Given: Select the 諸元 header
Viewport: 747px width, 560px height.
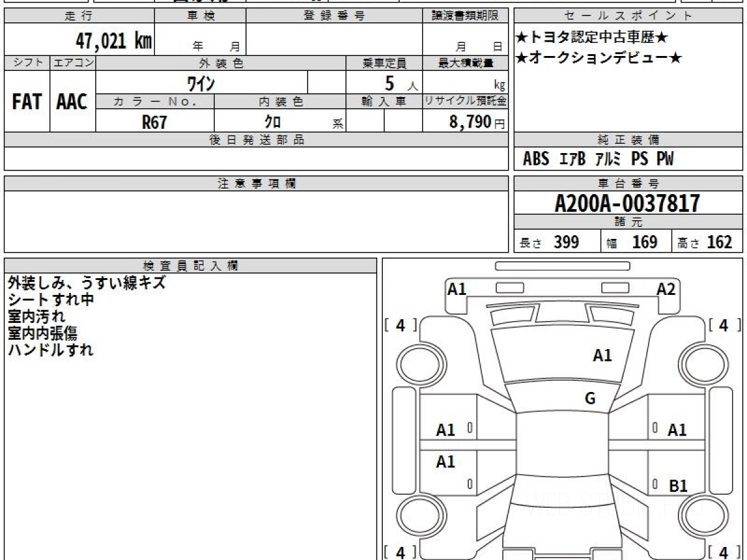Looking at the screenshot, I should pos(628,222).
